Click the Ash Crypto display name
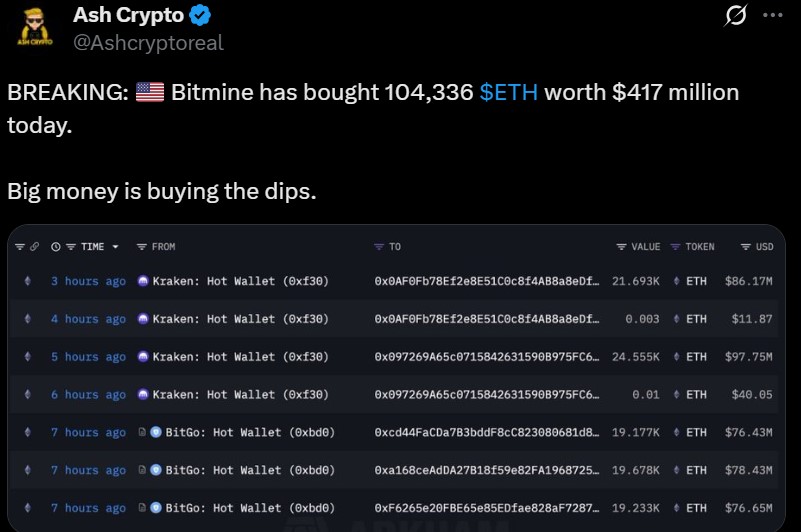Screen dimensions: 801x532 pyautogui.click(x=129, y=16)
